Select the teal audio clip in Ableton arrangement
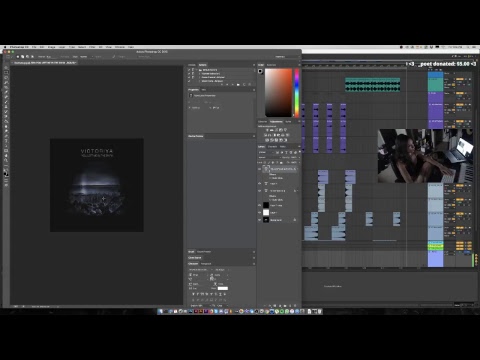The width and height of the screenshot is (480, 360). click(x=372, y=85)
